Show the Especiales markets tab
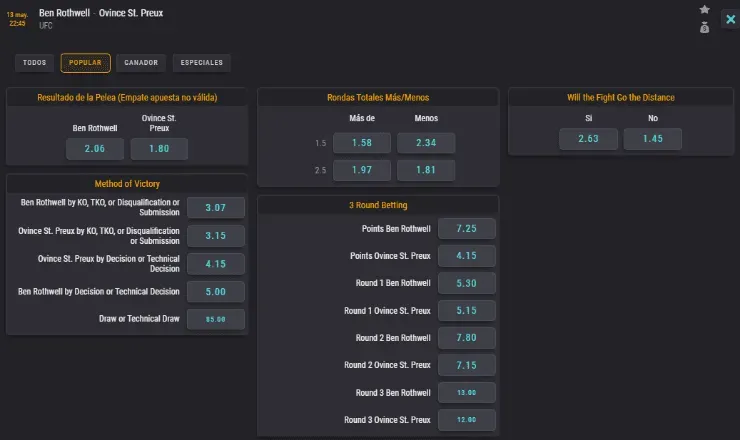Image resolution: width=740 pixels, height=440 pixels. pyautogui.click(x=201, y=63)
